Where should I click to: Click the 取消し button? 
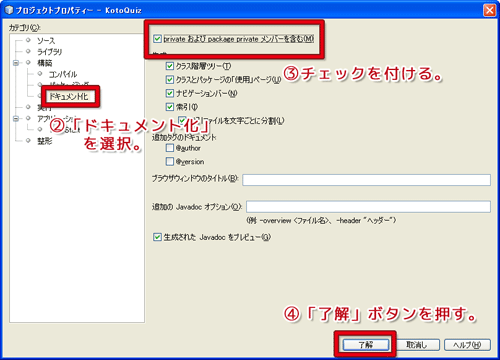(x=417, y=345)
